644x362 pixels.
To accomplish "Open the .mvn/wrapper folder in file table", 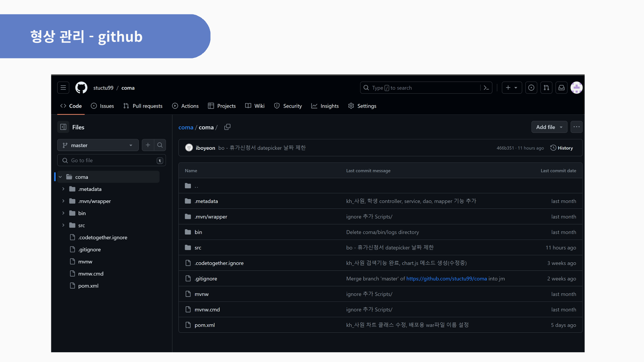I will point(211,217).
